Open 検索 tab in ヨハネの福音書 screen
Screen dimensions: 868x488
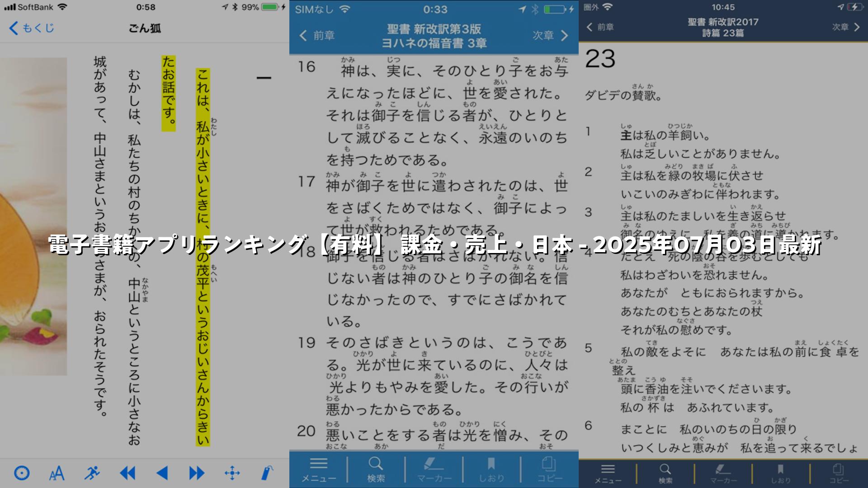click(376, 469)
